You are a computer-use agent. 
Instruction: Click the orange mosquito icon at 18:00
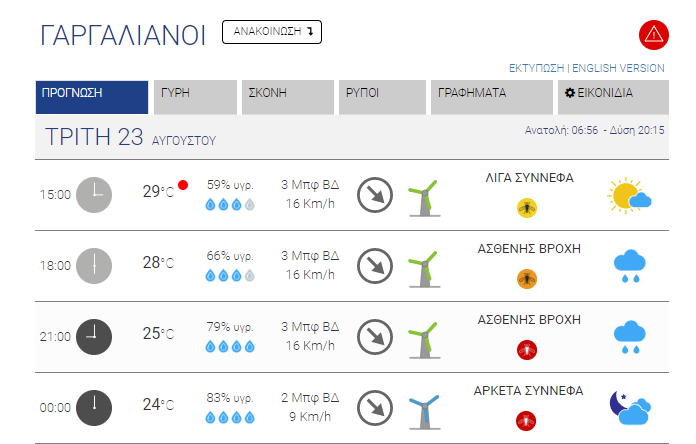527,279
